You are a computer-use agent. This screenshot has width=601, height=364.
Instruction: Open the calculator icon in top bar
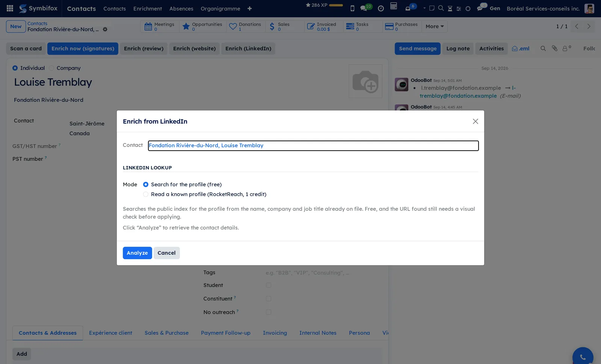pyautogui.click(x=394, y=6)
